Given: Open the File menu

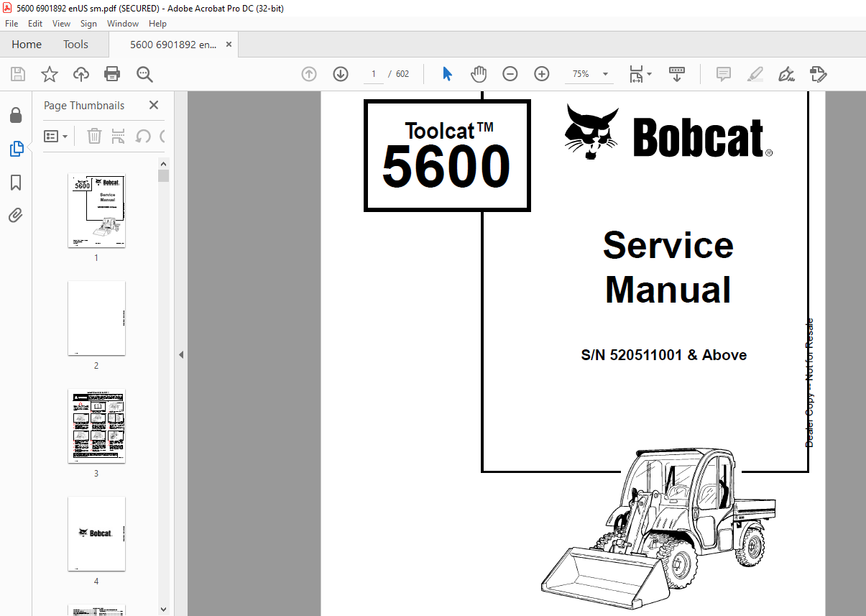Looking at the screenshot, I should [11, 24].
